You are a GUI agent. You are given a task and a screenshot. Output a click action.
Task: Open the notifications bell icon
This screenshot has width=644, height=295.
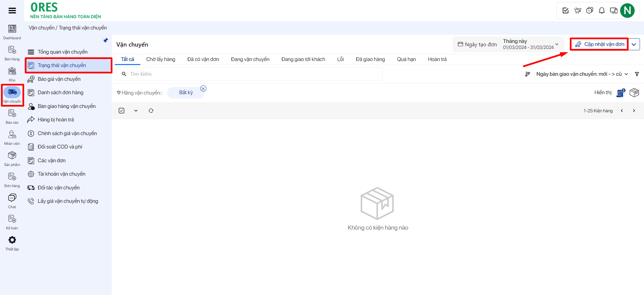click(602, 11)
